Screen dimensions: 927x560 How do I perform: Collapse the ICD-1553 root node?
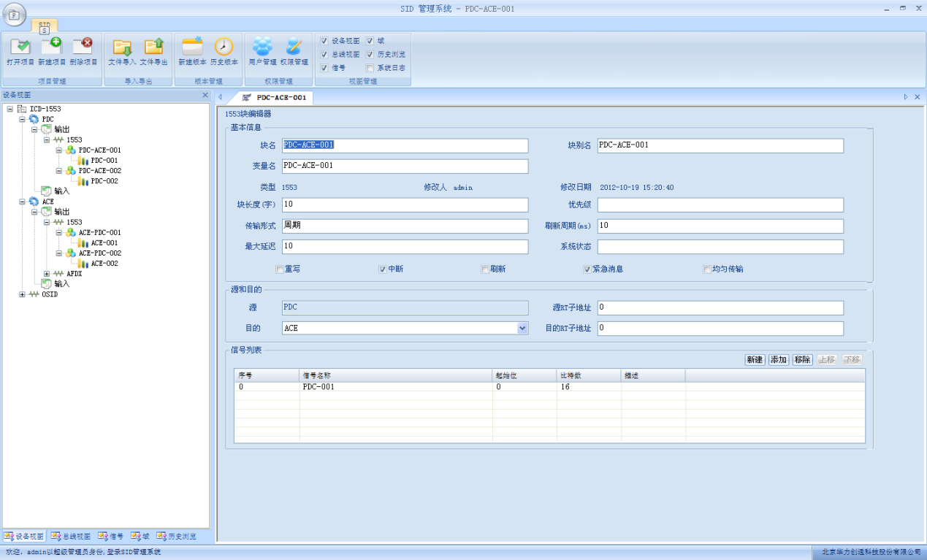pos(9,109)
